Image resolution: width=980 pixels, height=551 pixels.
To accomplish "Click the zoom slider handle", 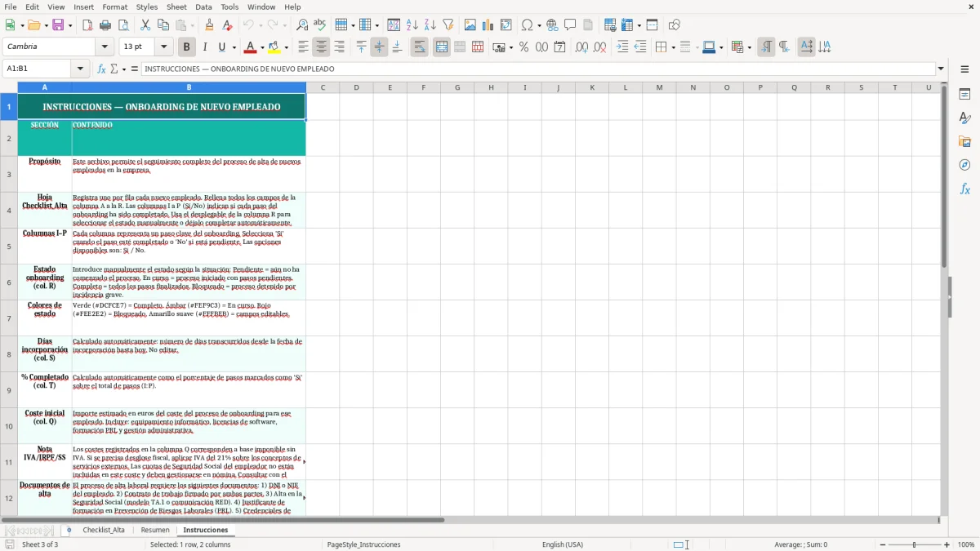I will click(914, 544).
